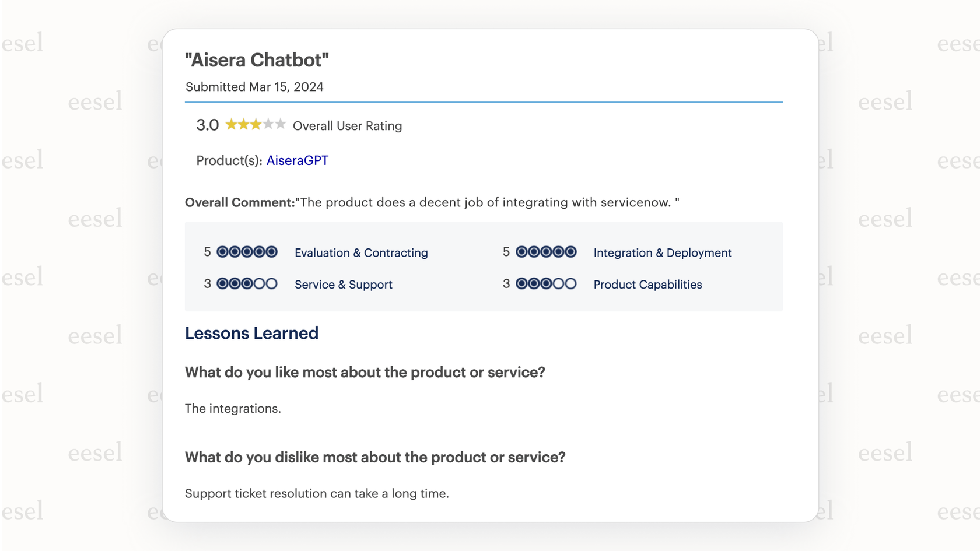Click the Submitted Mar 15, 2024 date

(254, 87)
